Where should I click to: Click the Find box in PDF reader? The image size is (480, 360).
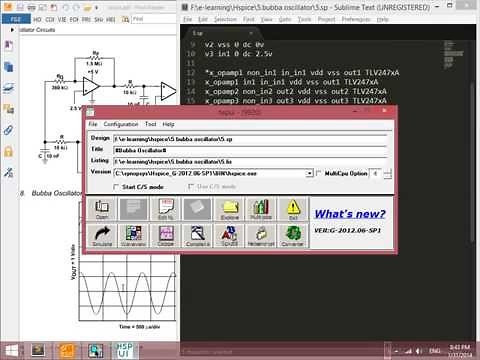click(153, 19)
